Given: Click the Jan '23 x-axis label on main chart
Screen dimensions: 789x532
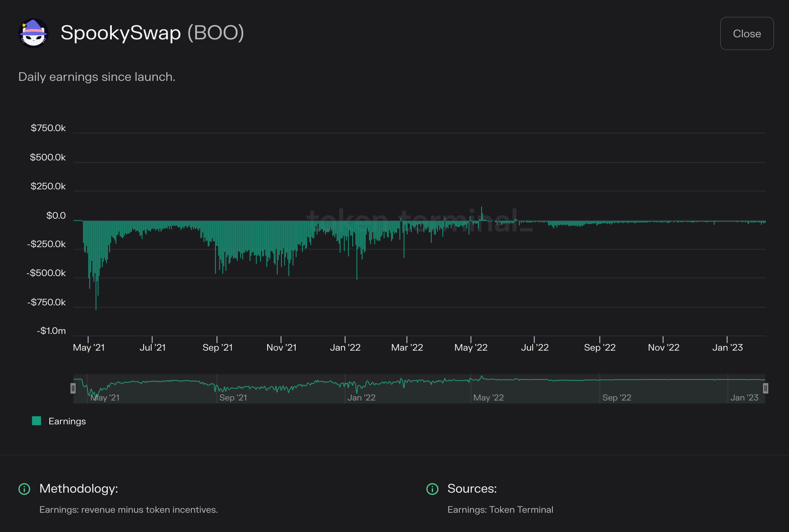Looking at the screenshot, I should pos(727,348).
